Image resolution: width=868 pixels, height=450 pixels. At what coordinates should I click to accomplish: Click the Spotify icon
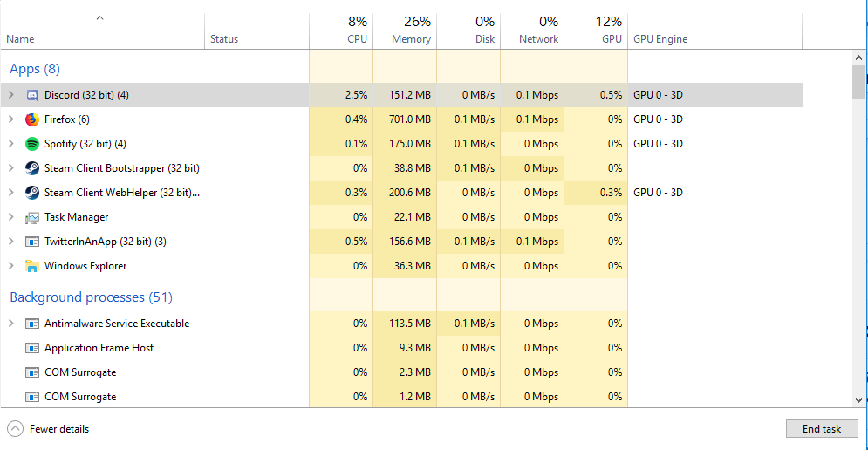tap(32, 144)
